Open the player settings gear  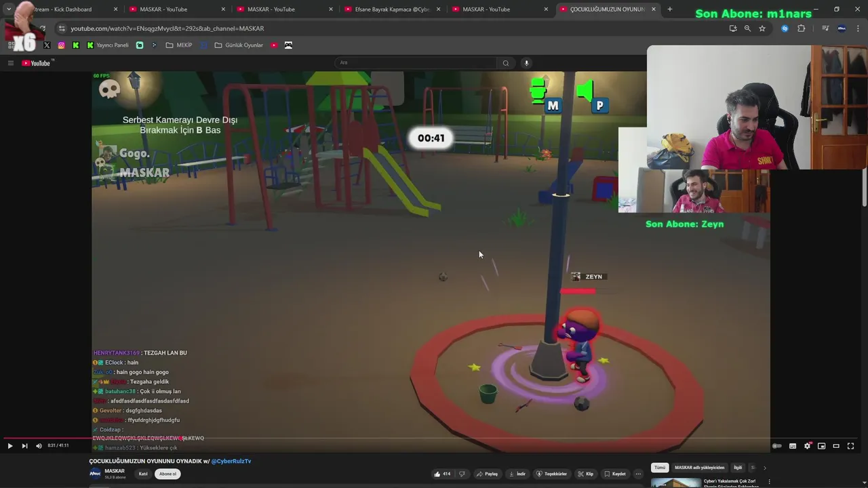807,446
